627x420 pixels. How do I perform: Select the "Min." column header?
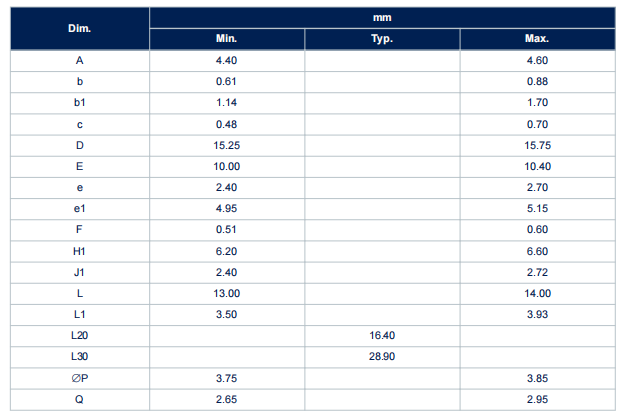[x=226, y=39]
